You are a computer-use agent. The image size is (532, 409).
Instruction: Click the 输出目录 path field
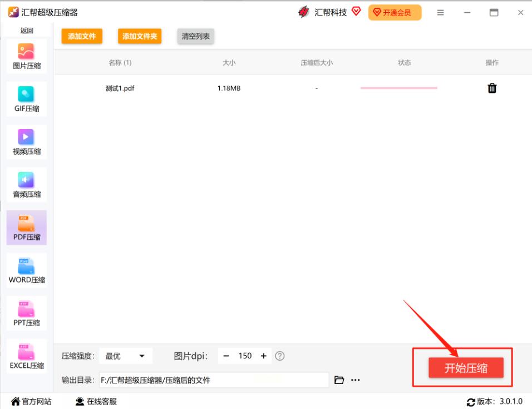pyautogui.click(x=214, y=380)
